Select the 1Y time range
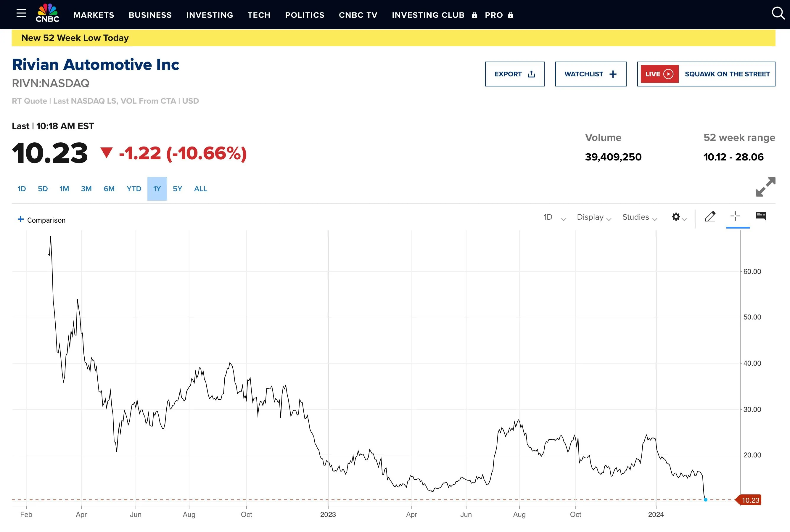Viewport: 790px width, 532px height. pos(157,189)
